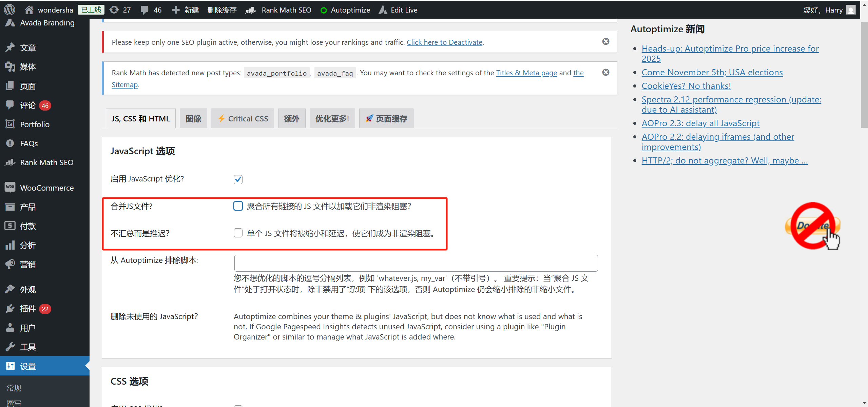Expand the 工具 sidebar menu
The width and height of the screenshot is (868, 407).
tap(28, 346)
